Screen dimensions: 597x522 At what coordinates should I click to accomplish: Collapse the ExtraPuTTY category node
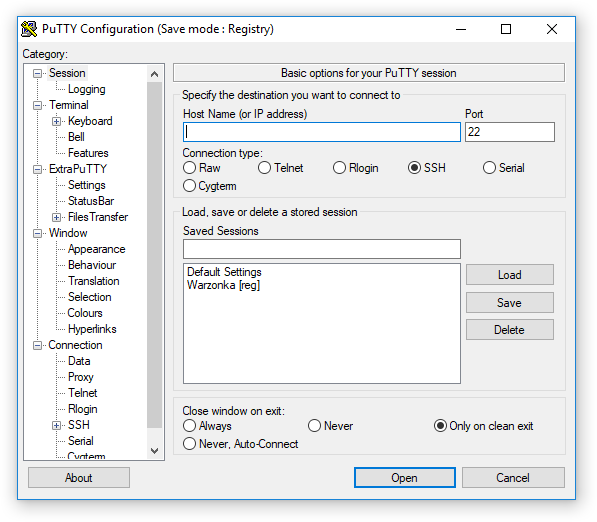click(37, 169)
